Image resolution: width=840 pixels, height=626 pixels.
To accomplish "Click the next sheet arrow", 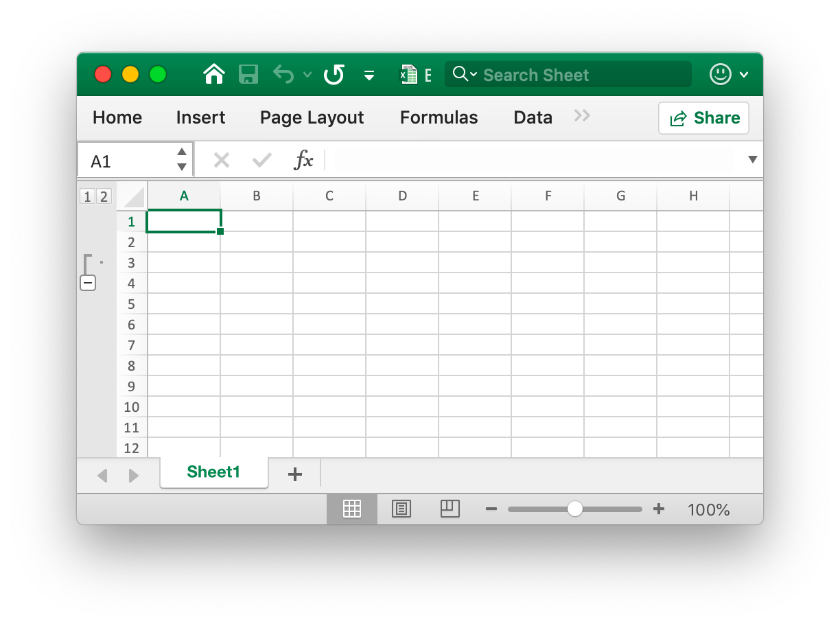I will point(134,475).
